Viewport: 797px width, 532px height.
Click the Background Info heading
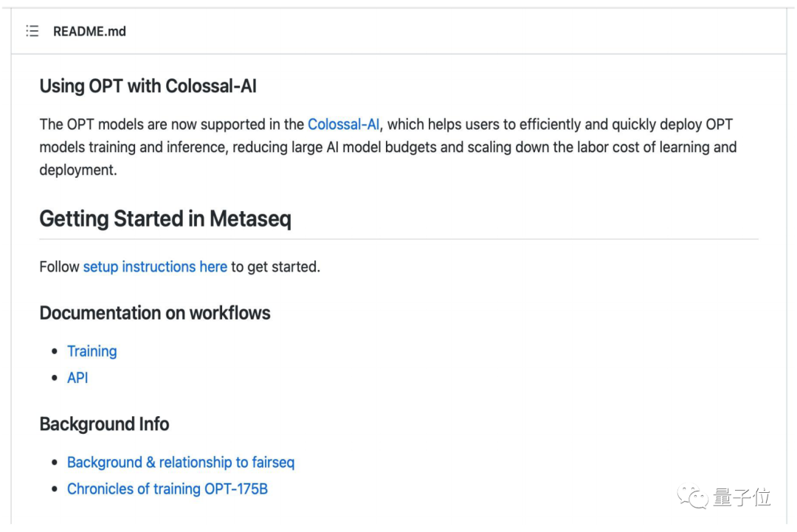tap(104, 424)
